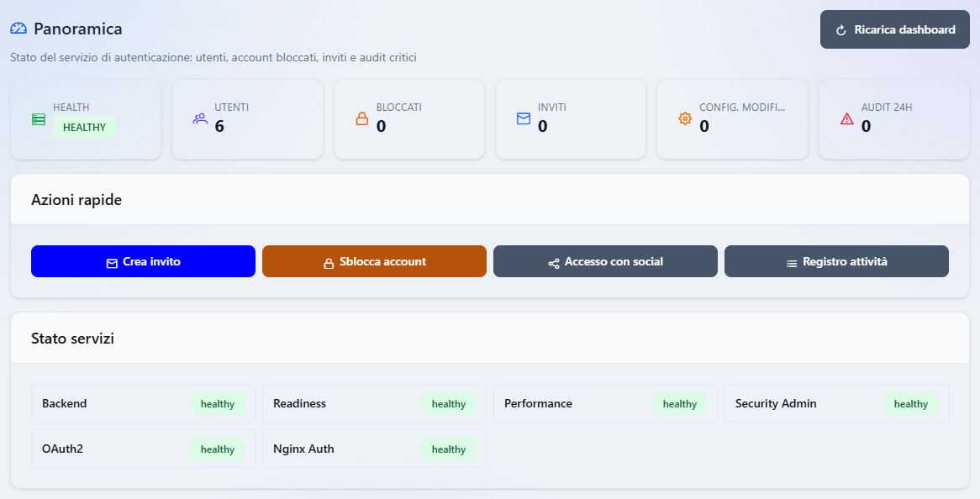Select the Backend service status row
The width and height of the screenshot is (980, 499).
(x=143, y=403)
